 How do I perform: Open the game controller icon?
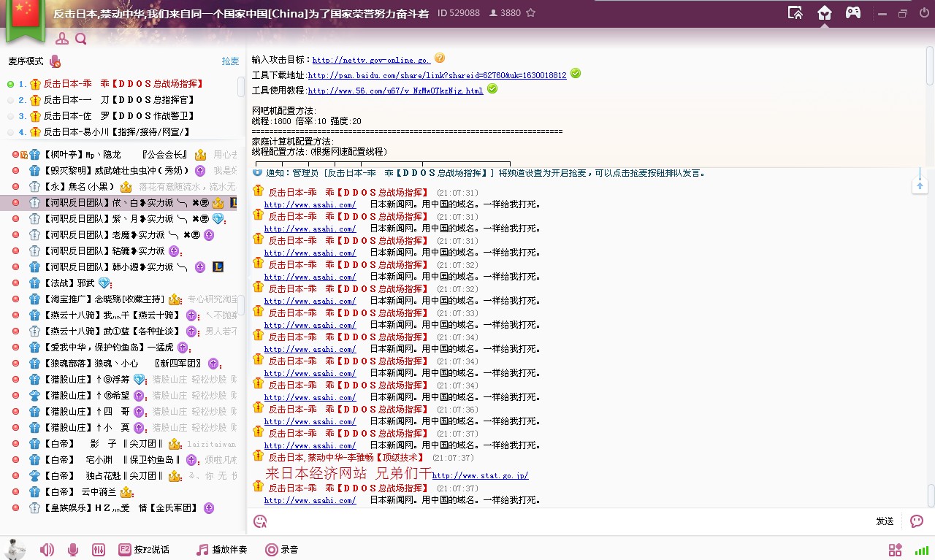[853, 13]
